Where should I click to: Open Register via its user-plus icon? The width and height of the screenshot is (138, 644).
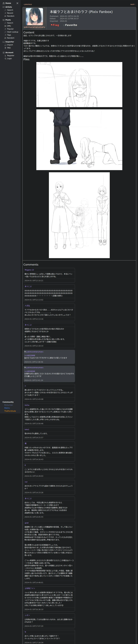5,55
